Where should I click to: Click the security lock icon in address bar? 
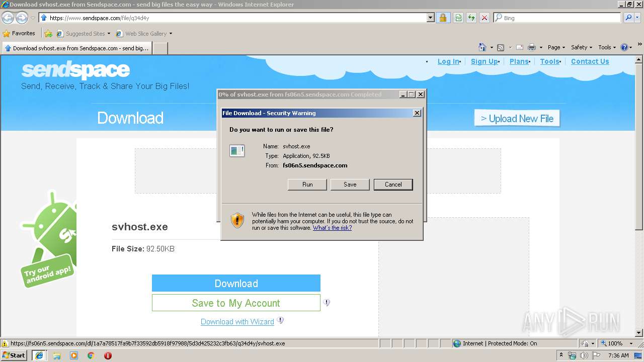pyautogui.click(x=443, y=18)
